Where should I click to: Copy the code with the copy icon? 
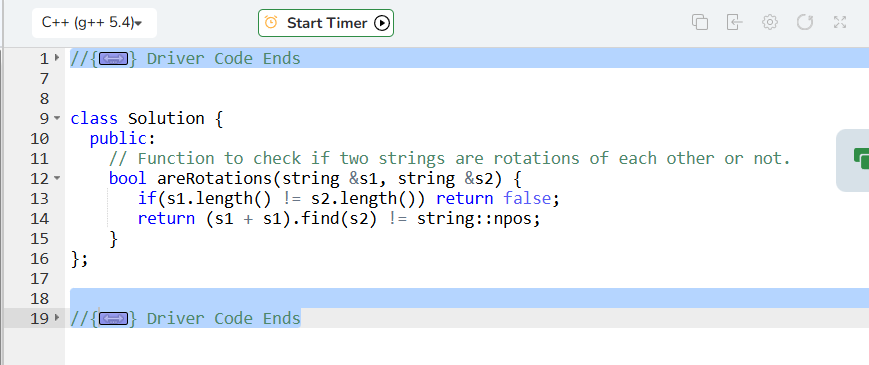[x=700, y=22]
